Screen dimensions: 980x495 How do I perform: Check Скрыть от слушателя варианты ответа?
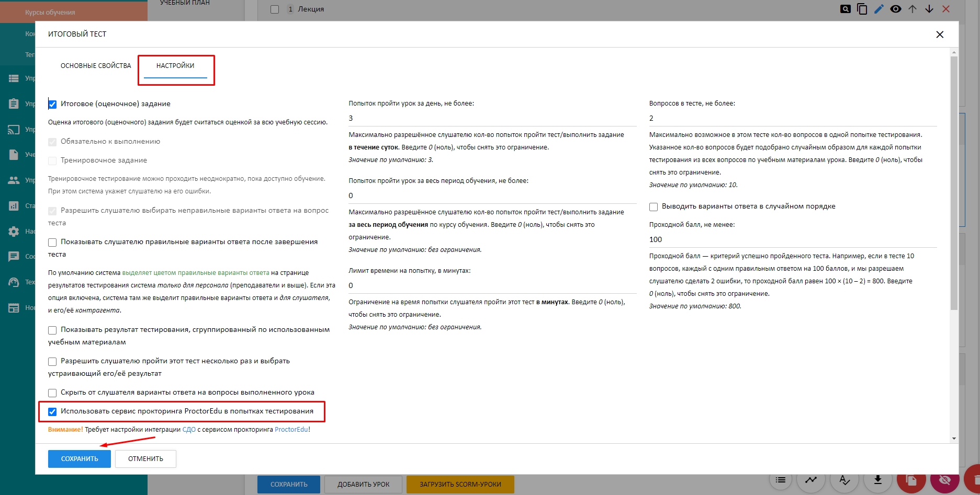(52, 393)
